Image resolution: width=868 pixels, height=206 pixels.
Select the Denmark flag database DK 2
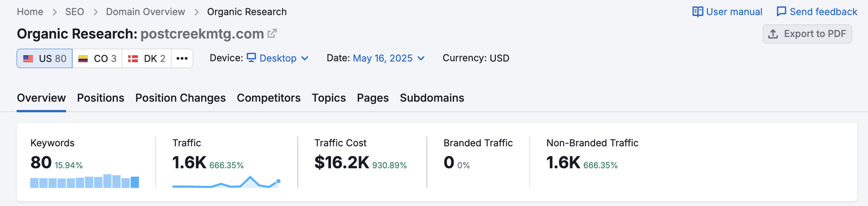click(146, 58)
